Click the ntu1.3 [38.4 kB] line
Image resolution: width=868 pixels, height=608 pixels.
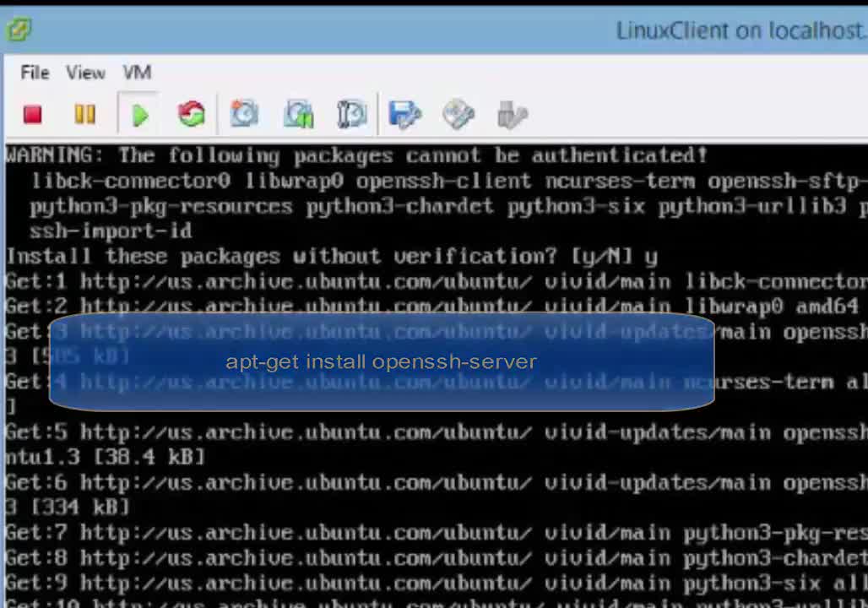(106, 458)
